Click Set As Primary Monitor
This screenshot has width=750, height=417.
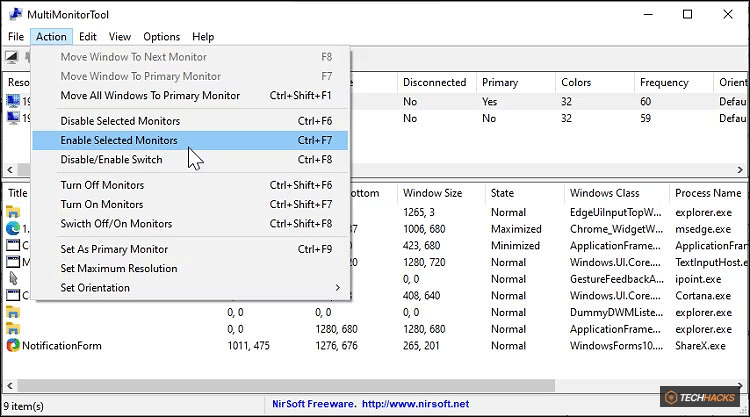tap(190, 249)
